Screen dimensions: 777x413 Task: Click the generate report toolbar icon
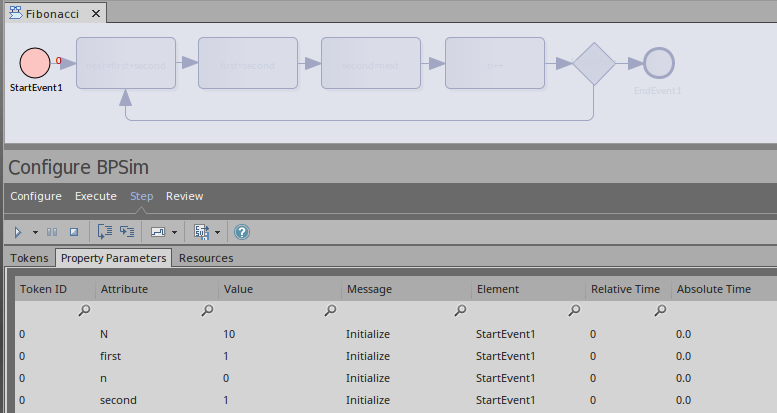tap(201, 232)
